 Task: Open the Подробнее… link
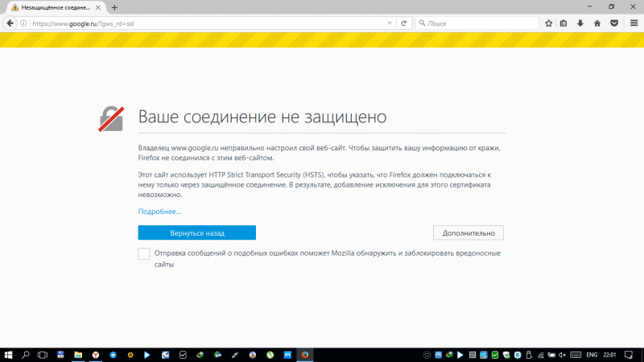coord(159,212)
